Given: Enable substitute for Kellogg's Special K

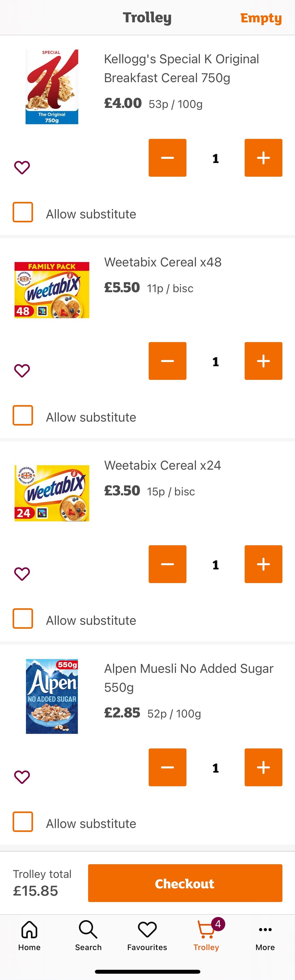Looking at the screenshot, I should click(x=23, y=212).
